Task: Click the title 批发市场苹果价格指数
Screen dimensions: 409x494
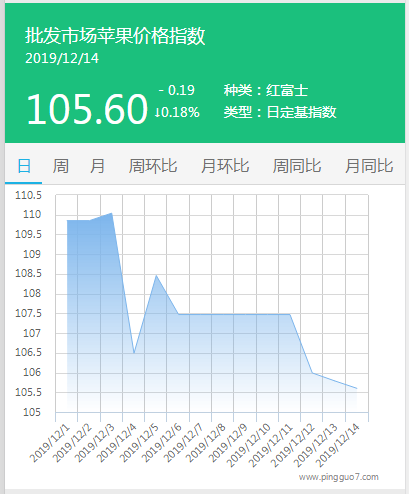Action: tap(115, 36)
